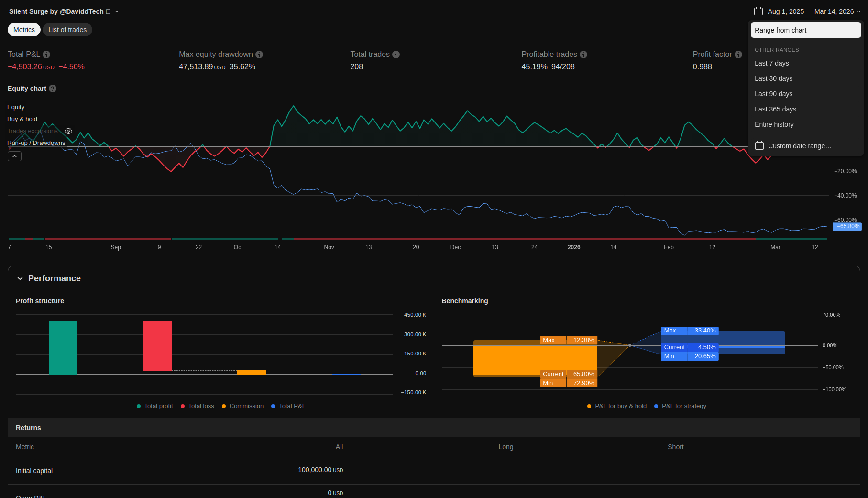Switch to the List of trades tab
The height and width of the screenshot is (498, 868).
point(67,30)
